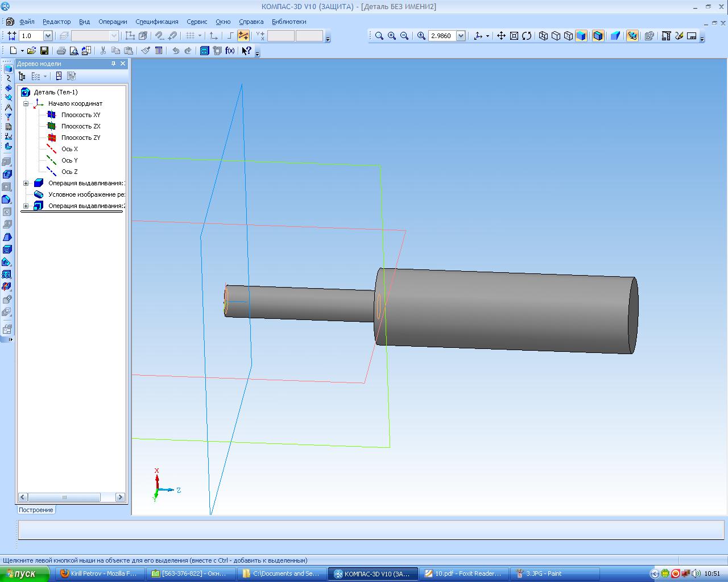Click the Построение tab
Viewport: 728px width, 582px height.
[x=36, y=510]
